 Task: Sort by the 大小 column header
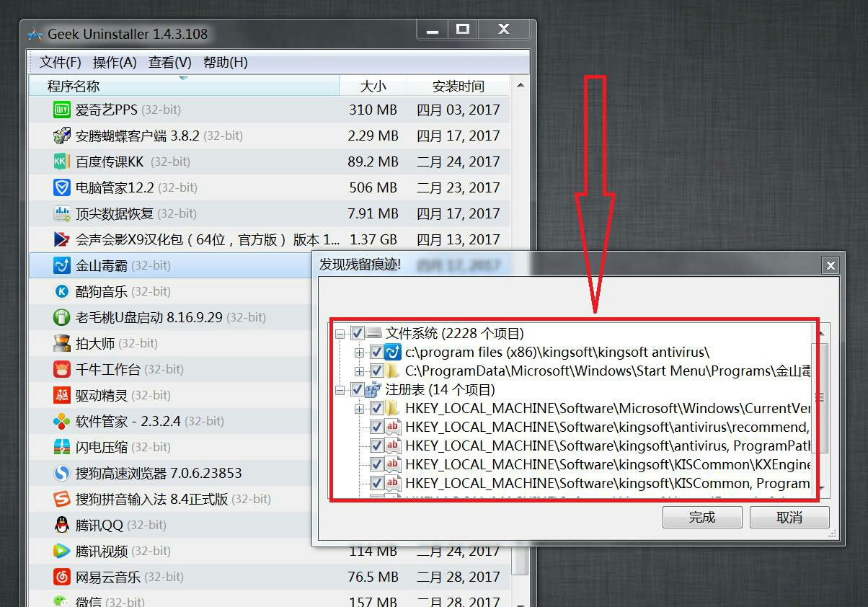373,87
